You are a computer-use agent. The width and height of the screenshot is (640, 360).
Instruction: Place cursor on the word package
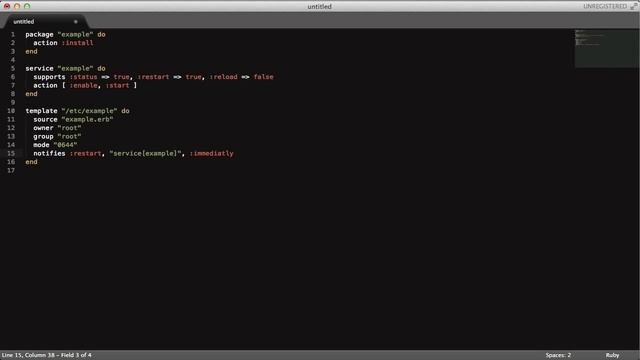39,34
